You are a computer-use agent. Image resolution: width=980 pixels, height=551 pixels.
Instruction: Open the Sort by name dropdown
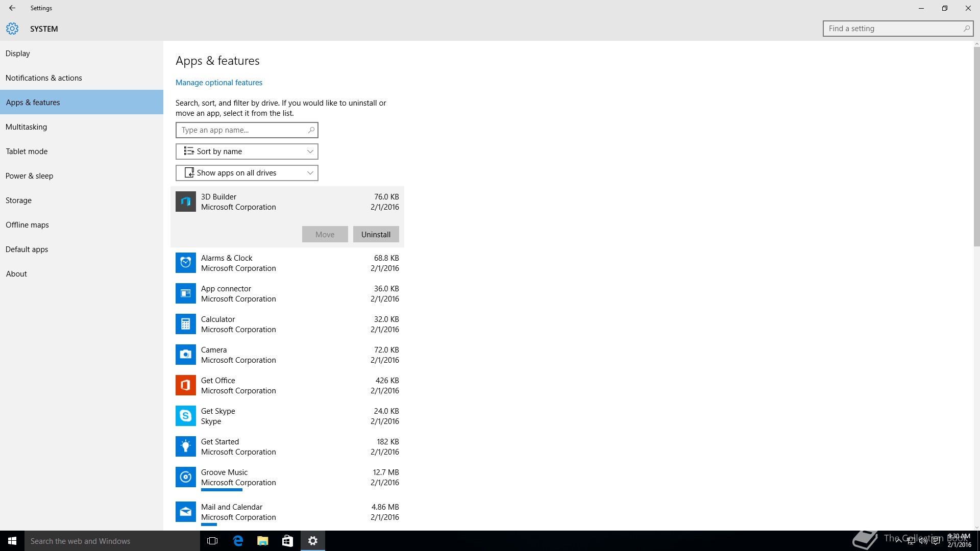pyautogui.click(x=247, y=152)
